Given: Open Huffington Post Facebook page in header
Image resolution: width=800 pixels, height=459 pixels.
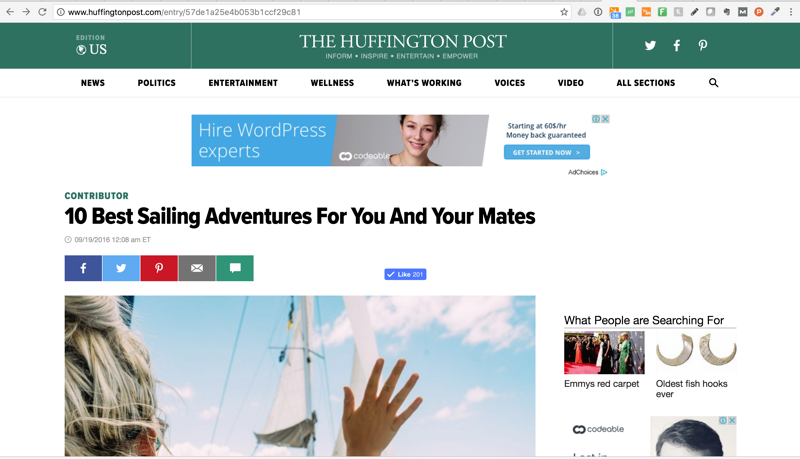Looking at the screenshot, I should click(x=677, y=45).
